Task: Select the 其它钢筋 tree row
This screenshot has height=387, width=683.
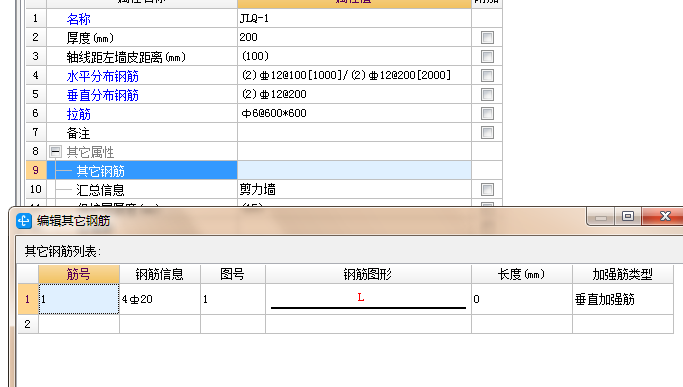Action: [142, 170]
